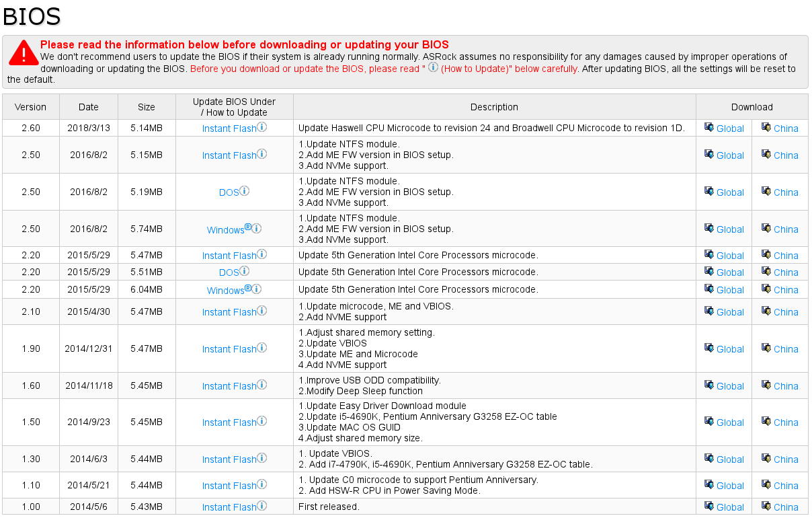Download China link text for version 1.90

[x=786, y=349]
